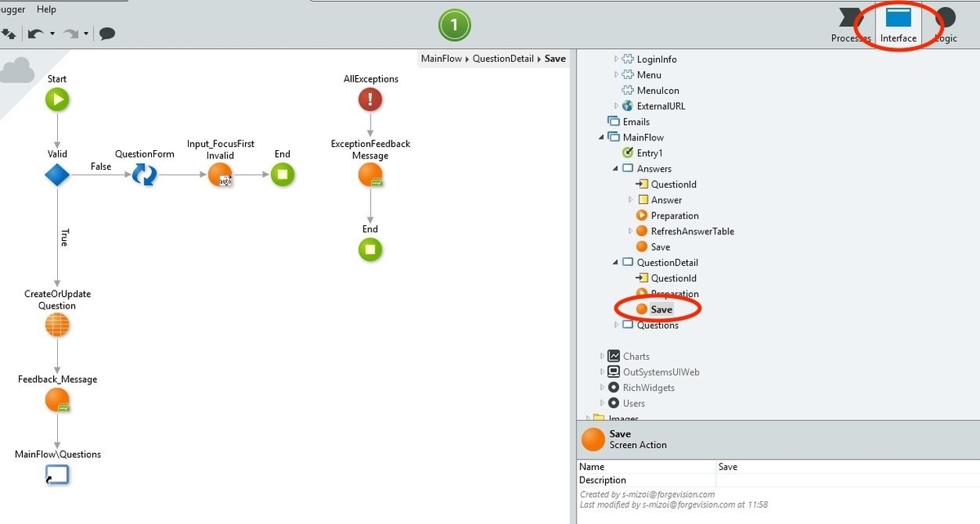Select Preparation under Answers screen

pyautogui.click(x=675, y=215)
